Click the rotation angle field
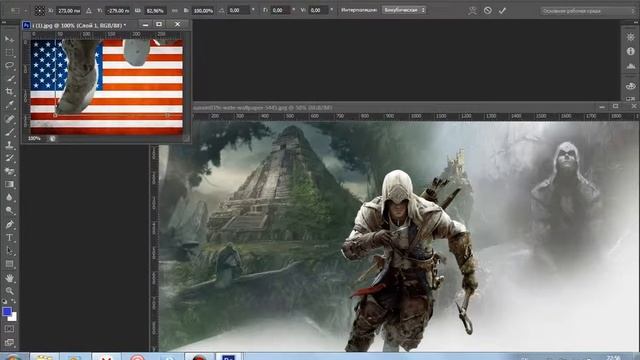The height and width of the screenshot is (360, 640). [238, 10]
